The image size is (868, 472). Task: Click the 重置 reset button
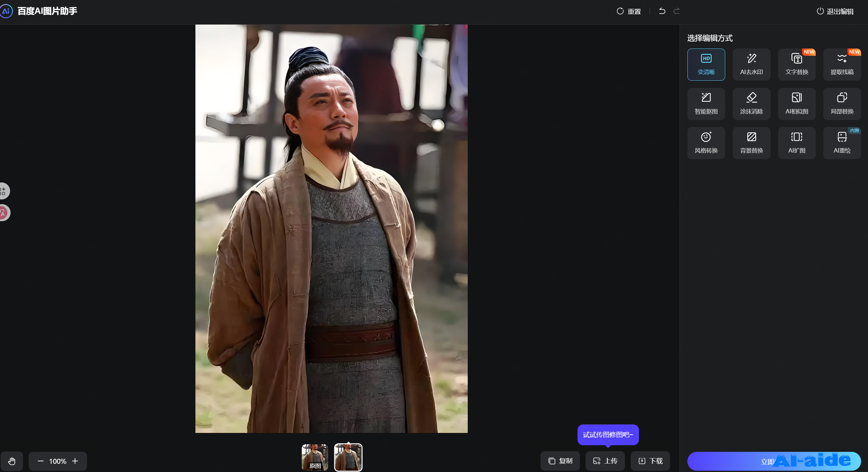coord(628,11)
